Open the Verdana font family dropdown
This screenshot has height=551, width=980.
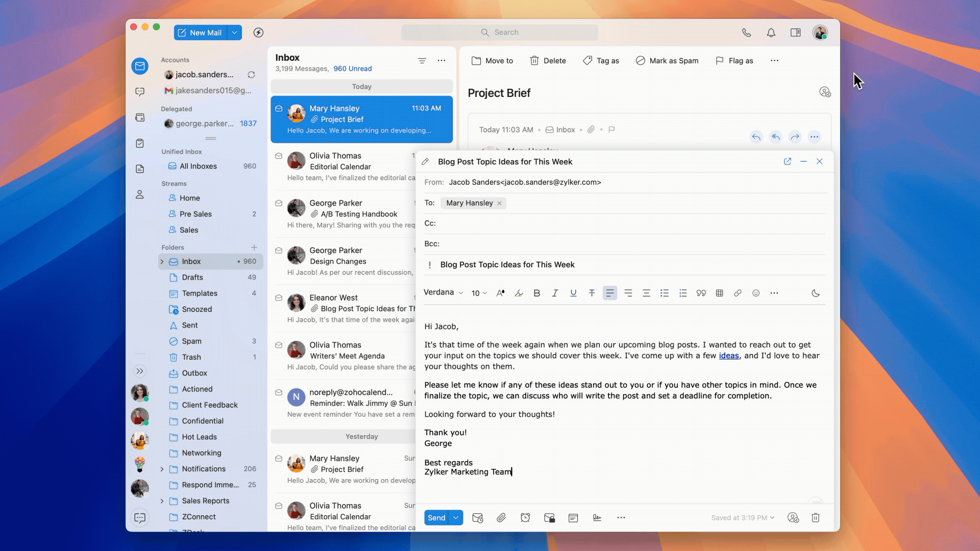pos(443,292)
